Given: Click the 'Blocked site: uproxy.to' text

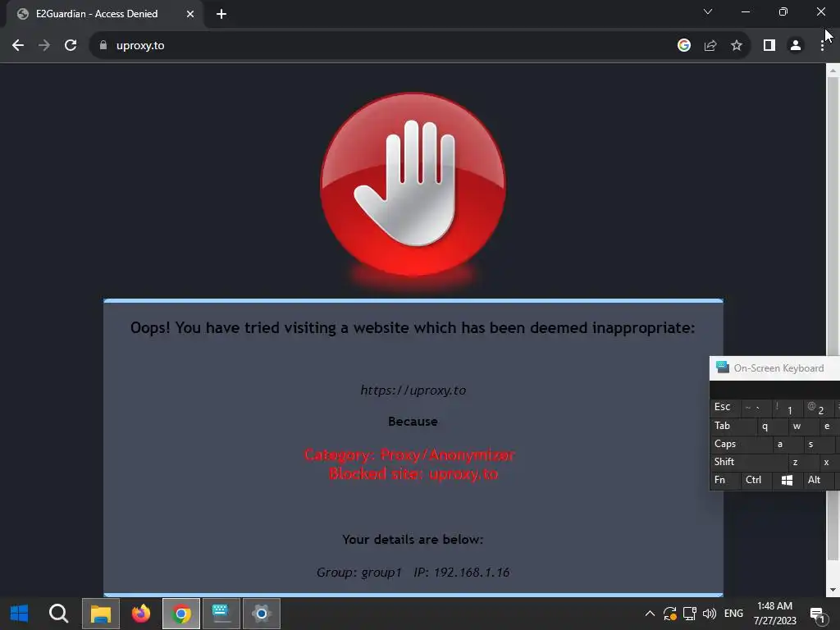Looking at the screenshot, I should [413, 474].
